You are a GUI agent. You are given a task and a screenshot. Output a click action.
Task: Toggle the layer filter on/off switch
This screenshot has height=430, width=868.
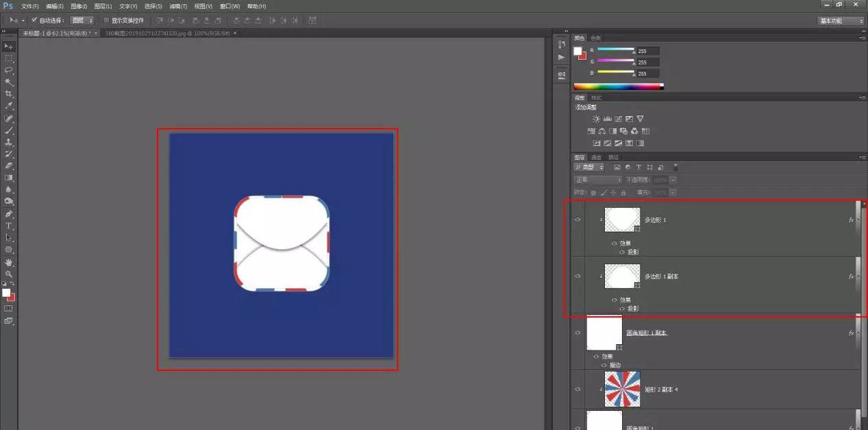[675, 167]
